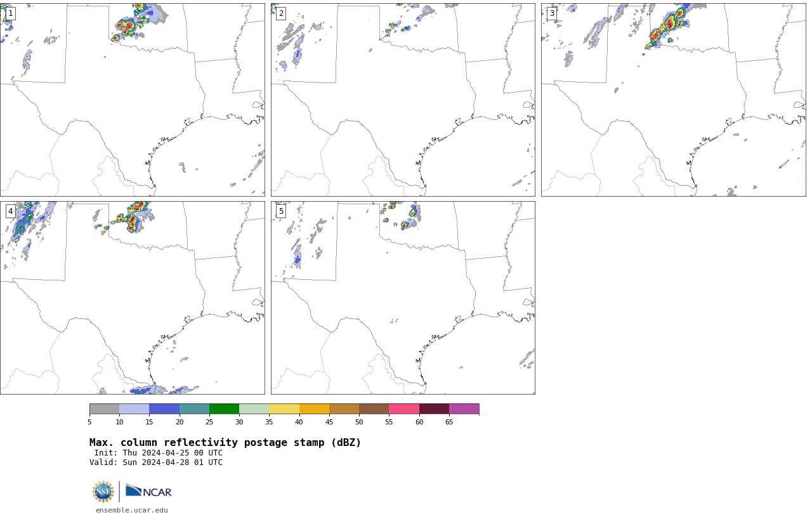Click the tan 45-50 dBZ swatch
The width and height of the screenshot is (812, 517).
(344, 409)
